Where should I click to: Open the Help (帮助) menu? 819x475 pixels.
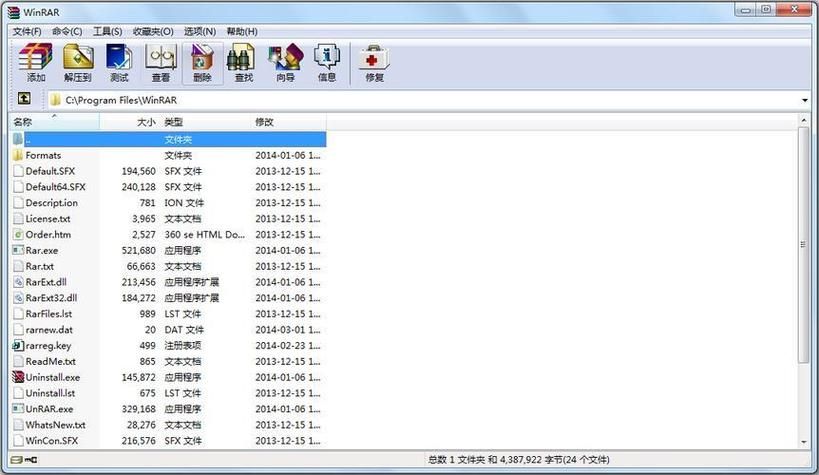coord(242,32)
